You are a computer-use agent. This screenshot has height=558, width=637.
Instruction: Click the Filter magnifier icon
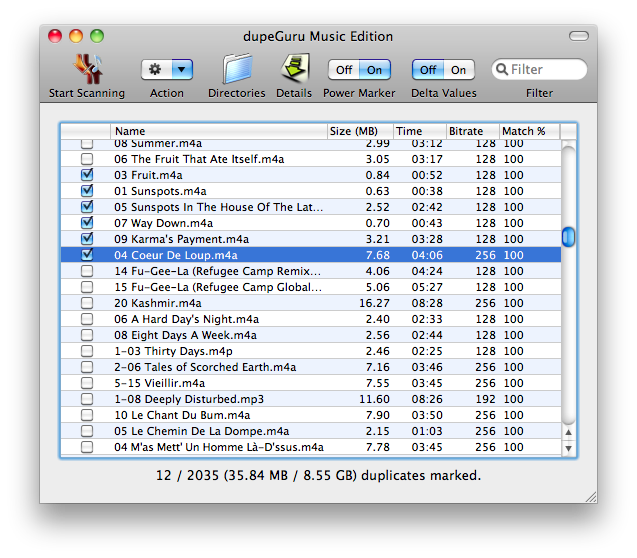(502, 69)
